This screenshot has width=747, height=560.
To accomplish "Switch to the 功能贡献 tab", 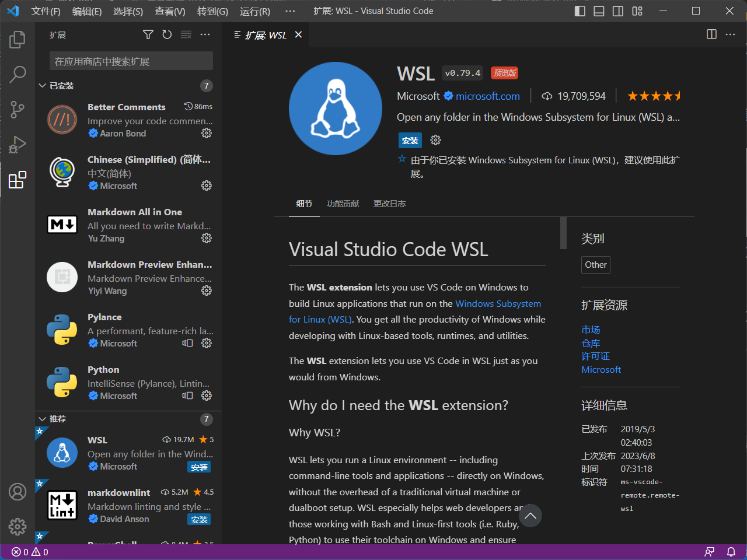I will point(343,204).
